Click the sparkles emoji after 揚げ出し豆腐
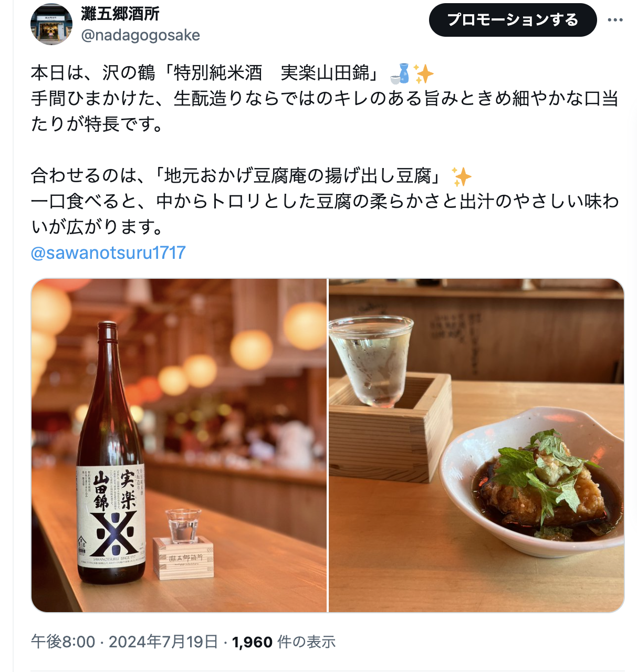Image resolution: width=637 pixels, height=672 pixels. pyautogui.click(x=462, y=176)
